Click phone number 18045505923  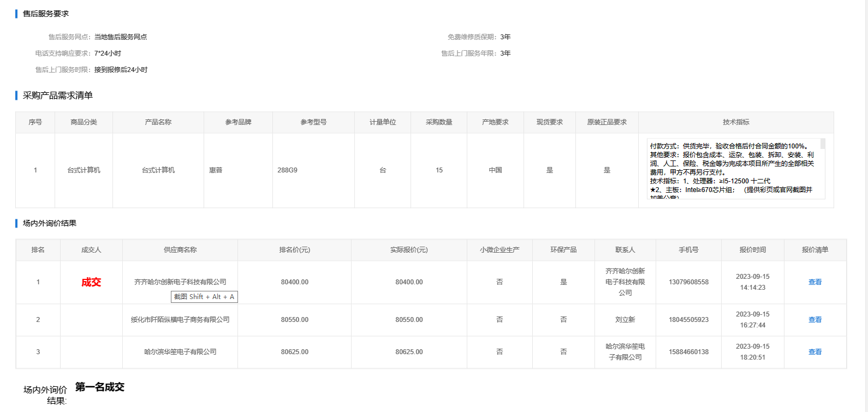pyautogui.click(x=688, y=320)
